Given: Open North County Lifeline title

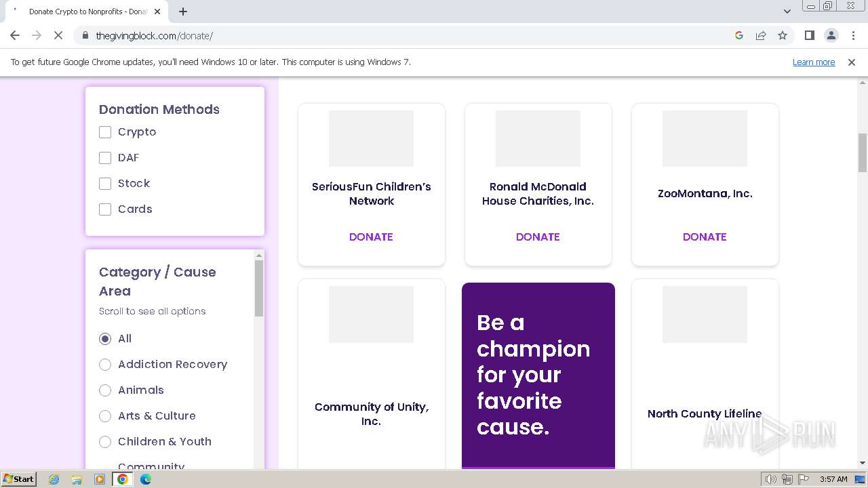Looking at the screenshot, I should point(705,413).
